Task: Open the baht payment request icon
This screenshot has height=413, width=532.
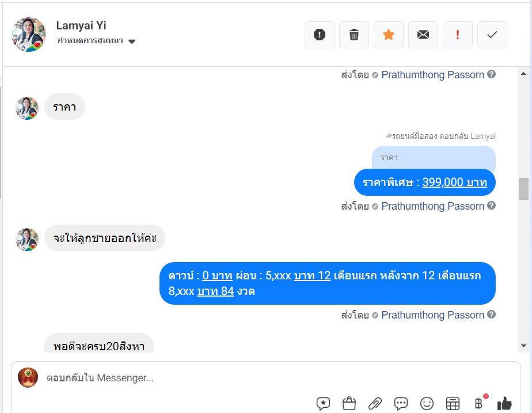Action: pyautogui.click(x=478, y=404)
